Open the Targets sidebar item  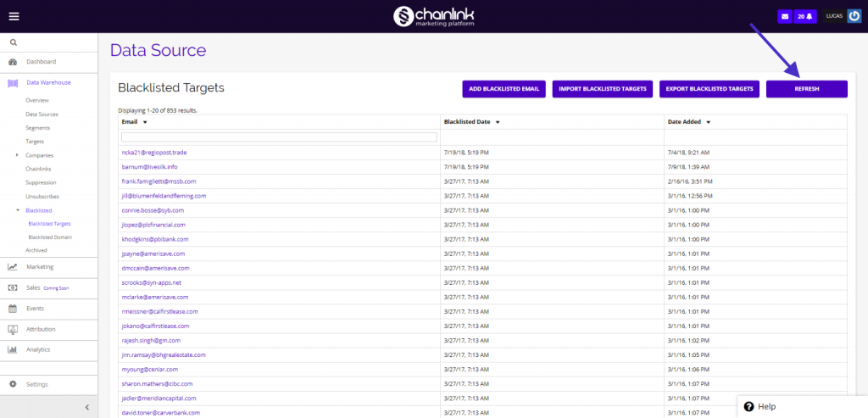click(35, 142)
